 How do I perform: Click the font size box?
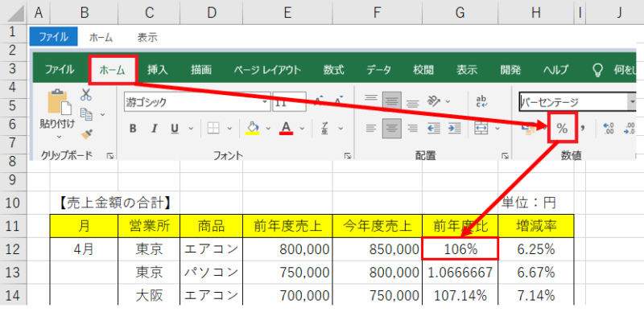point(289,102)
